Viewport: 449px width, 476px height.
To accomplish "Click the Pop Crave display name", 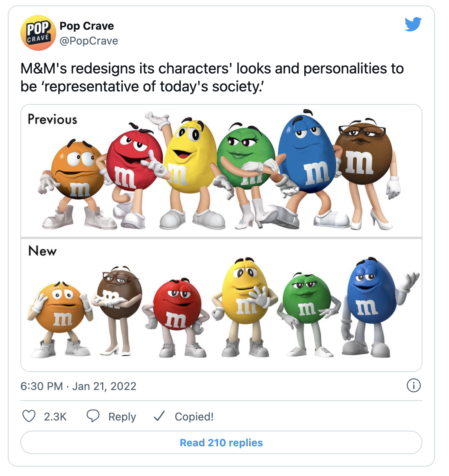I will (87, 26).
